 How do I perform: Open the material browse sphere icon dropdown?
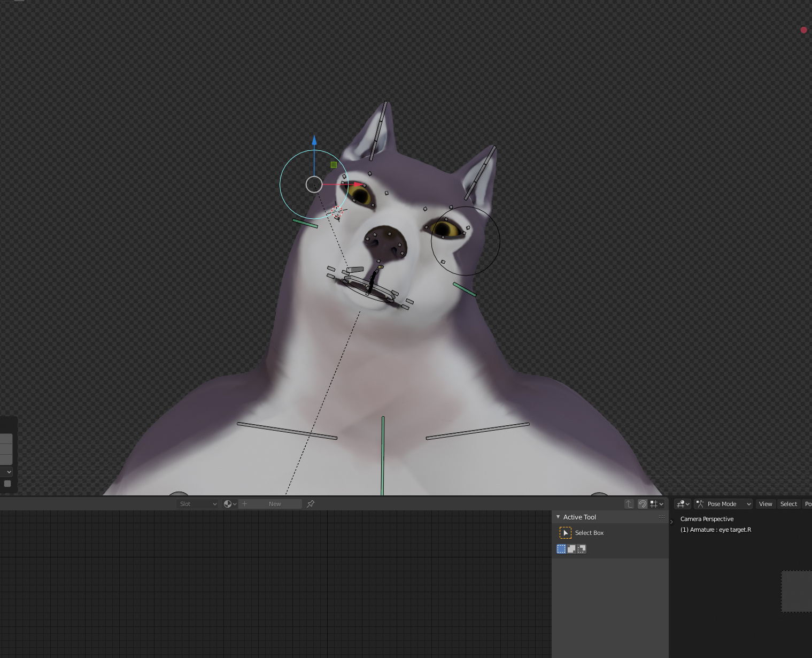click(x=230, y=504)
